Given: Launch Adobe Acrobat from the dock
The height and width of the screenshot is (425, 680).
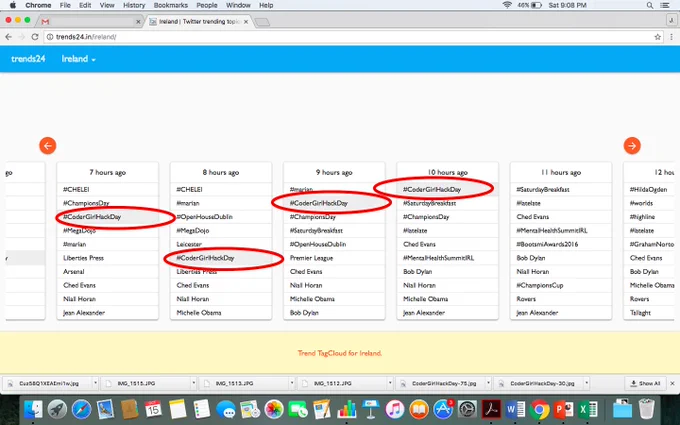Looking at the screenshot, I should tap(491, 409).
